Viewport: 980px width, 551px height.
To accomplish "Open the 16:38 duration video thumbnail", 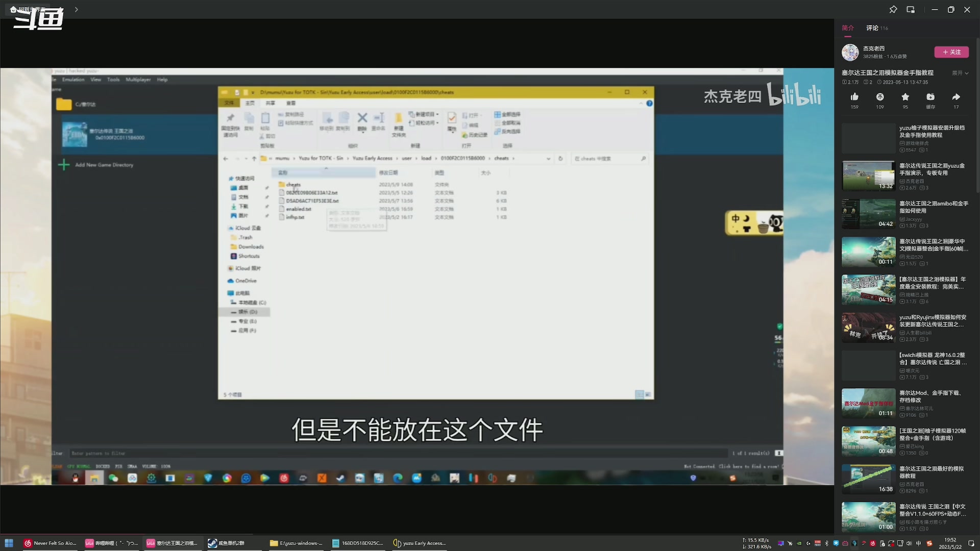I will click(x=869, y=479).
